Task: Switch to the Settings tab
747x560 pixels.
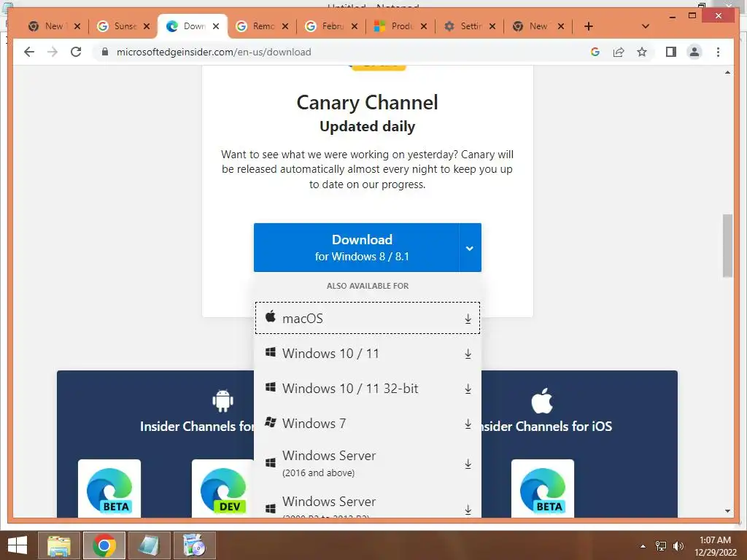Action: (469, 26)
